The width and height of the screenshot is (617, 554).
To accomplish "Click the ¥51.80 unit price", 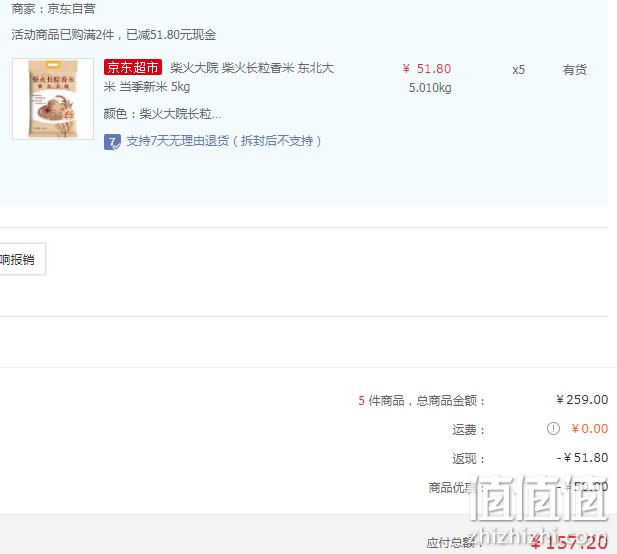I will (x=427, y=69).
